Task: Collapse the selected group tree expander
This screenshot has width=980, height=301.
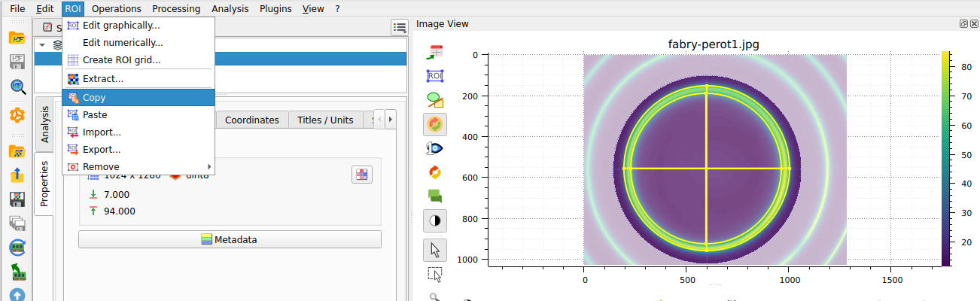Action: (43, 45)
